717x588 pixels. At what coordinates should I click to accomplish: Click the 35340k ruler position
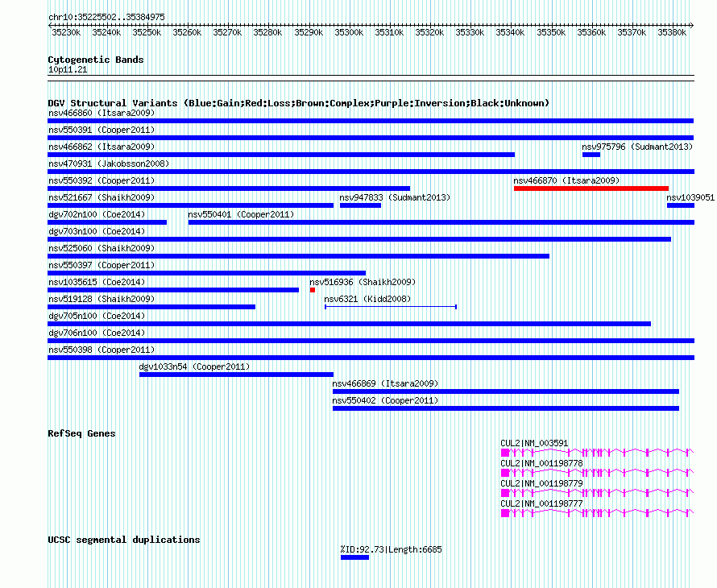click(x=510, y=32)
